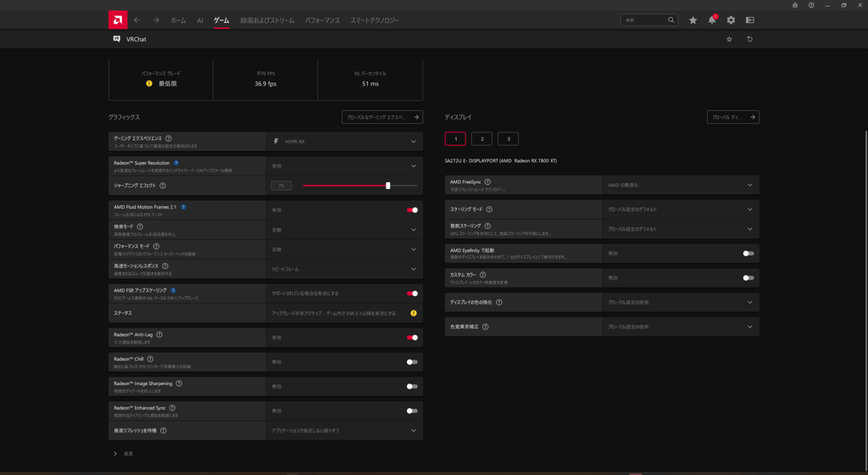The image size is (868, 475).
Task: Open Radeon Super Resolution dropdown
Action: point(344,166)
